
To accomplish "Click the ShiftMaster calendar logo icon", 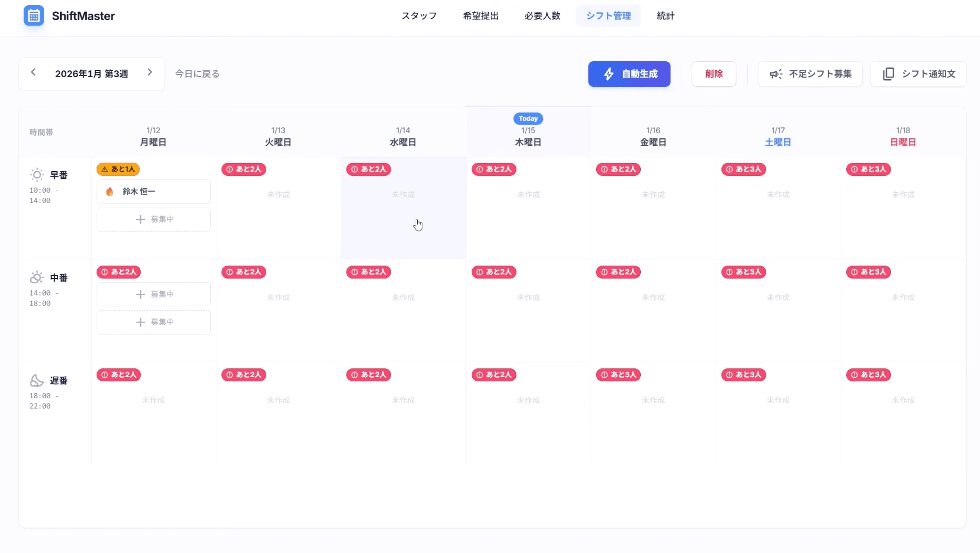I will 34,16.
